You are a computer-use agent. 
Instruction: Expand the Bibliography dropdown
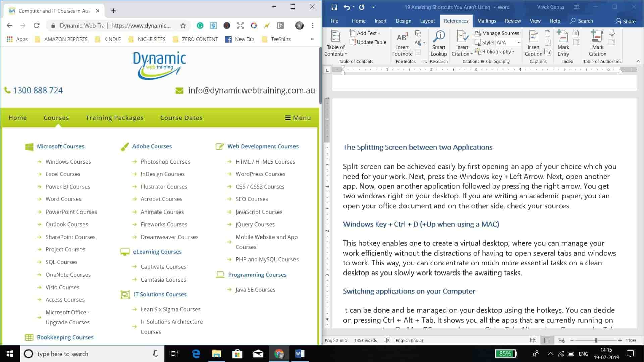pyautogui.click(x=498, y=52)
